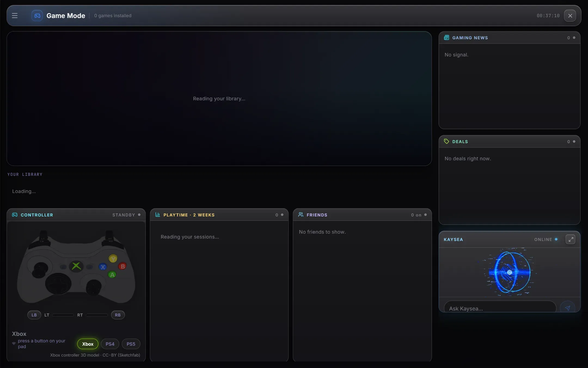Click the Friends people icon

point(301,215)
